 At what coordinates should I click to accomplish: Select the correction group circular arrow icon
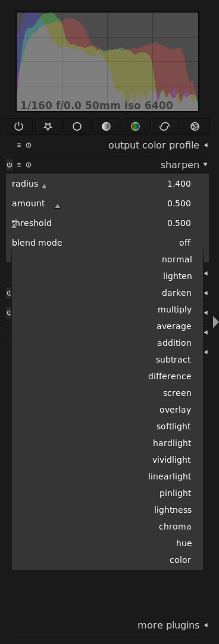coord(164,126)
